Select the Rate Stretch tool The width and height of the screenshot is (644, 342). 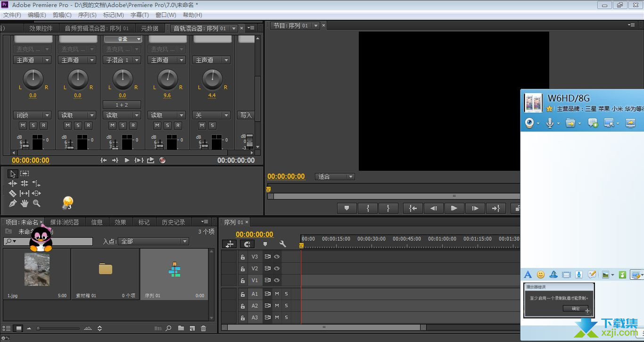click(36, 184)
